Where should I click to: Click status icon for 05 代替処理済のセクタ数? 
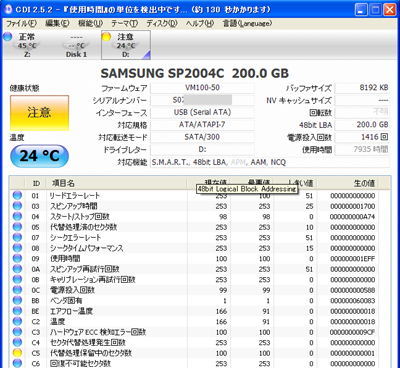17,227
